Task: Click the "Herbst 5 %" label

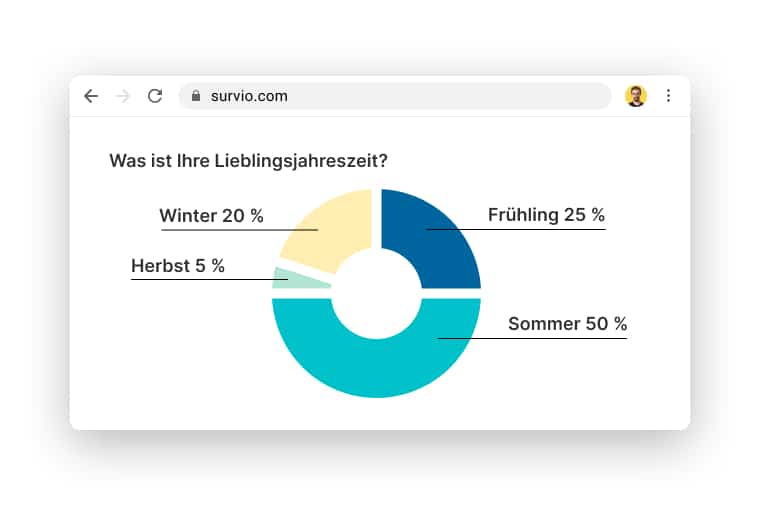Action: point(178,266)
